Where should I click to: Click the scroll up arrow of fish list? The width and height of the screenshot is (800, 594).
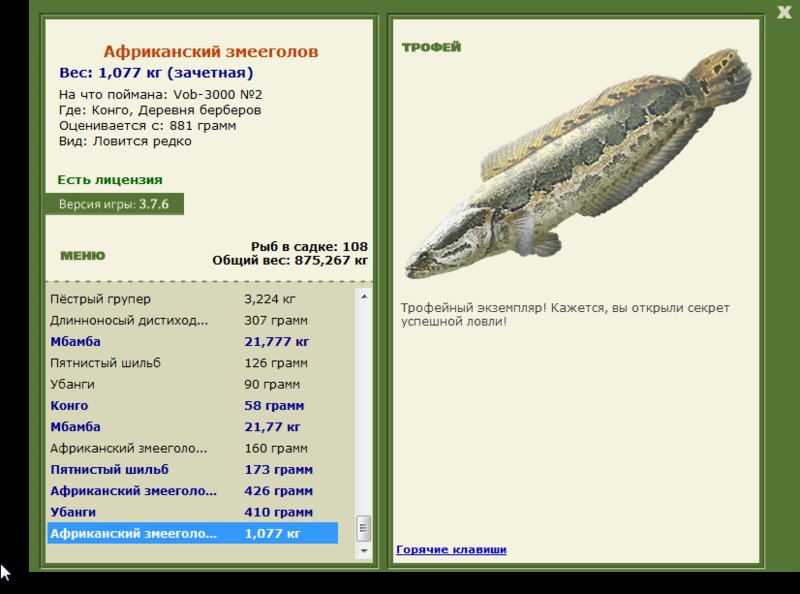pos(364,296)
